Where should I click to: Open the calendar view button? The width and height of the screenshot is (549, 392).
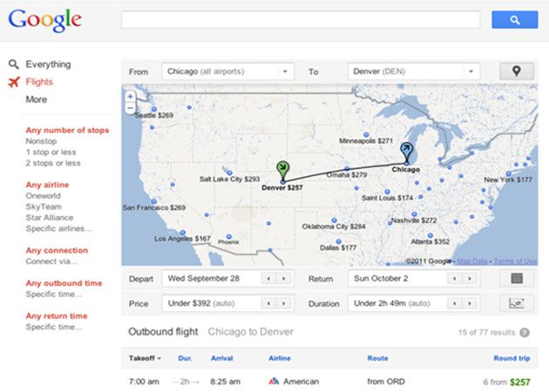516,279
